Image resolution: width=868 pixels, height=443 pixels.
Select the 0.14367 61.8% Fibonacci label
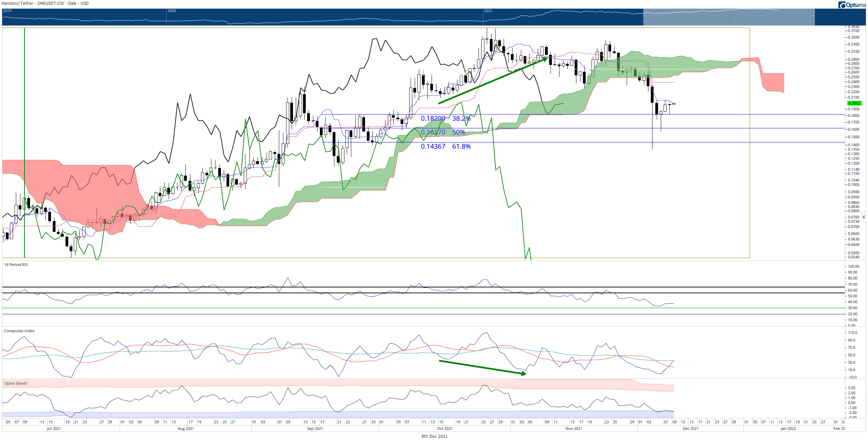[445, 146]
